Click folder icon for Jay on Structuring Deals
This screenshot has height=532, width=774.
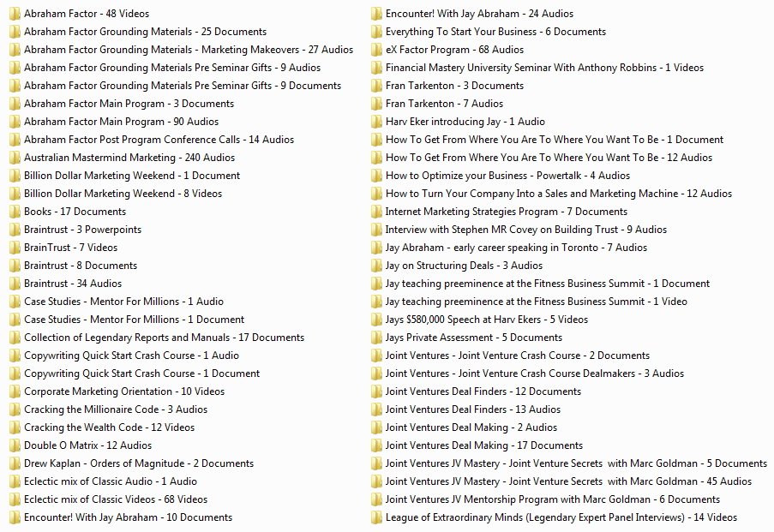(x=376, y=266)
